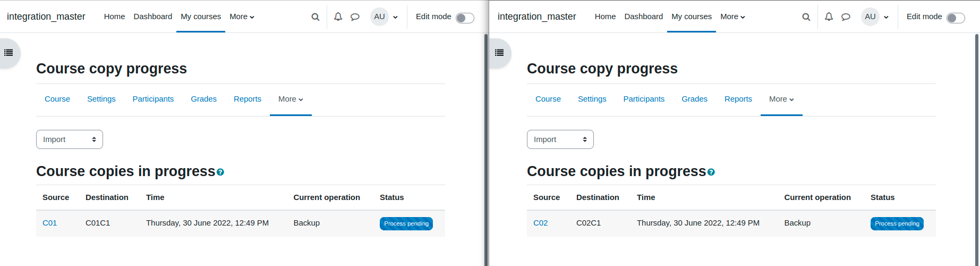Viewport: 980px width, 266px height.
Task: Expand the AU user menu in right window
Action: [875, 17]
